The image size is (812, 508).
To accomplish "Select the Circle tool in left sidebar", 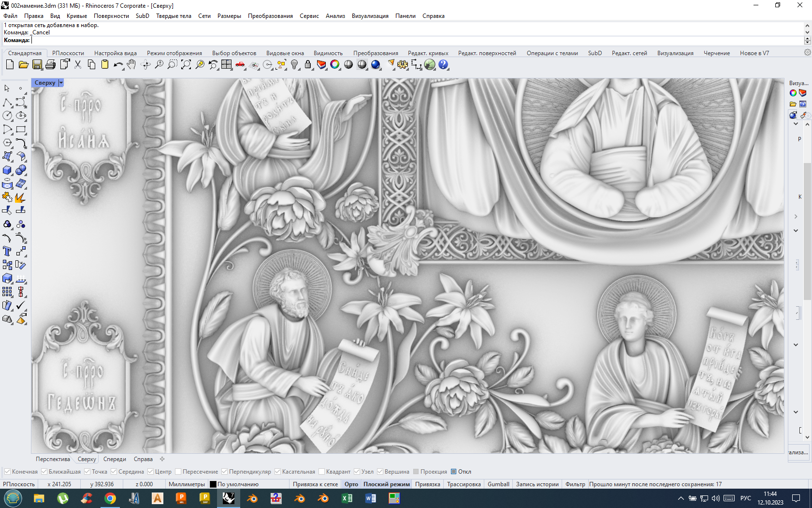I will point(7,116).
